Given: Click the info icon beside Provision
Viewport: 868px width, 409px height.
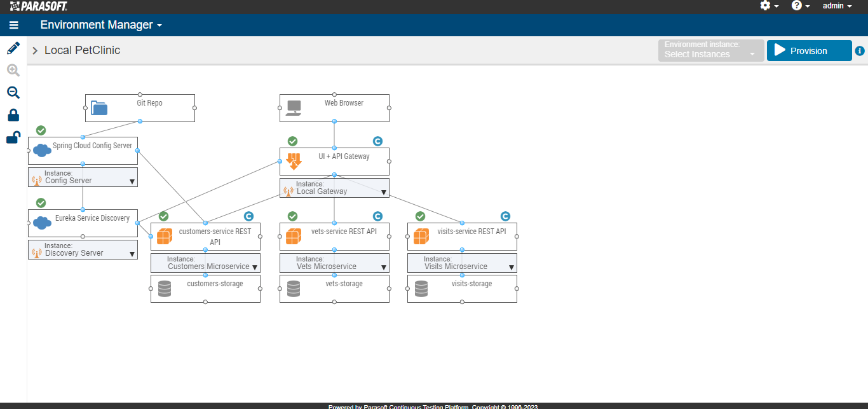Looking at the screenshot, I should [x=860, y=51].
